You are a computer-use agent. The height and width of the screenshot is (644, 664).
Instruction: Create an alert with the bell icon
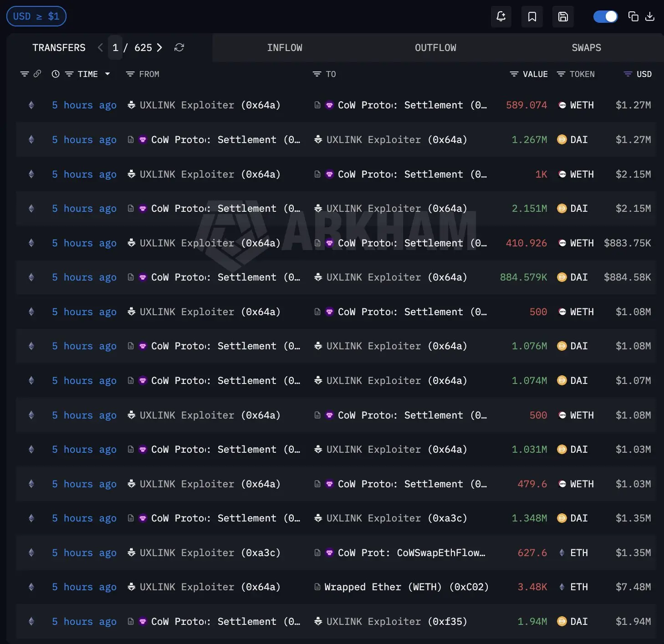501,17
